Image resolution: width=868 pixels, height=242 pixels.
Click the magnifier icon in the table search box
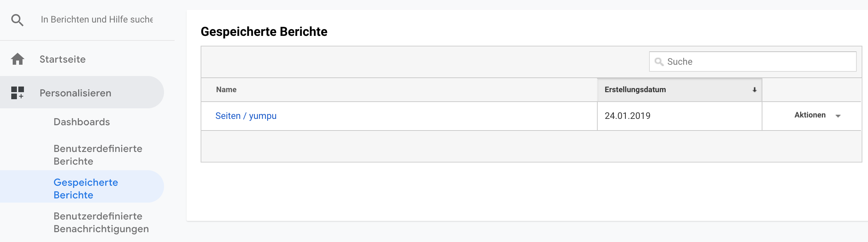pos(659,62)
